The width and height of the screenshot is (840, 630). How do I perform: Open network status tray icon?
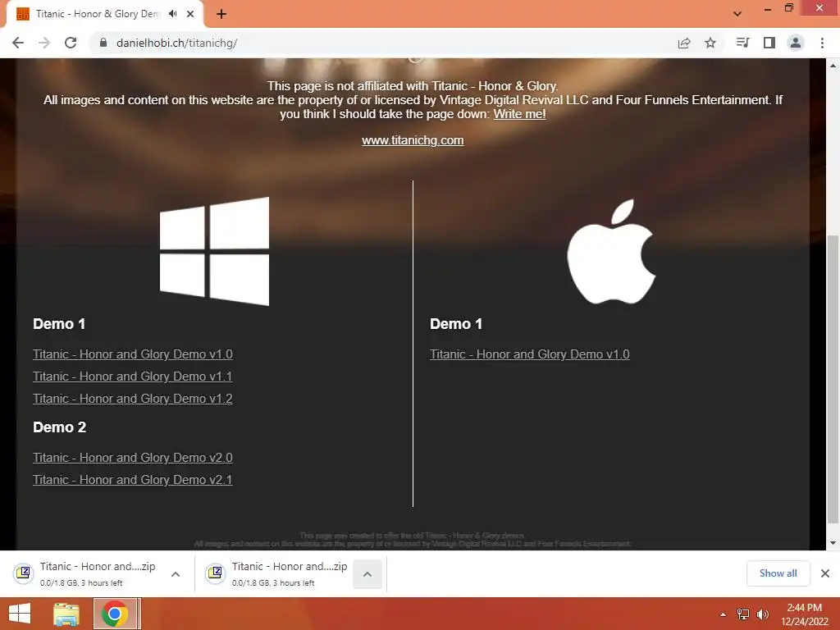click(743, 614)
